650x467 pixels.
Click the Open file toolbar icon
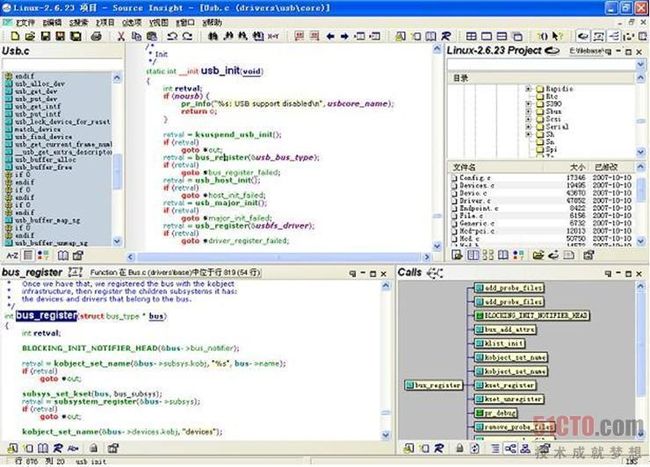click(29, 36)
